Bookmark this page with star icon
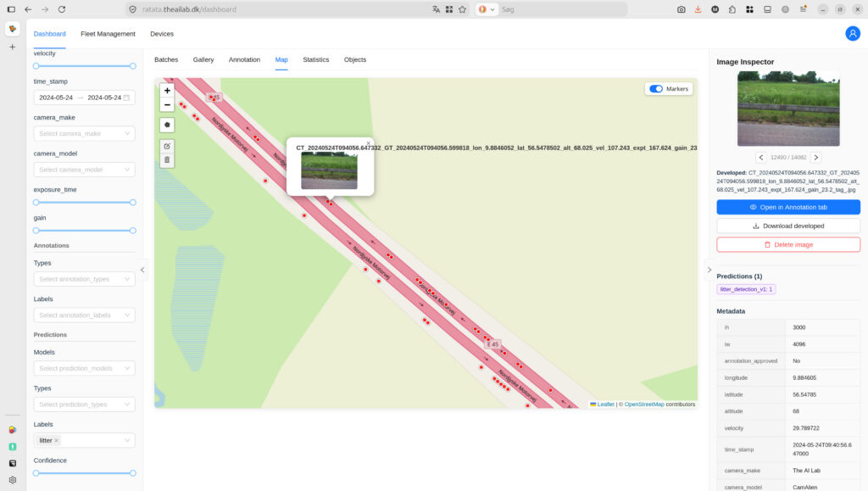This screenshot has height=491, width=868. 462,9
